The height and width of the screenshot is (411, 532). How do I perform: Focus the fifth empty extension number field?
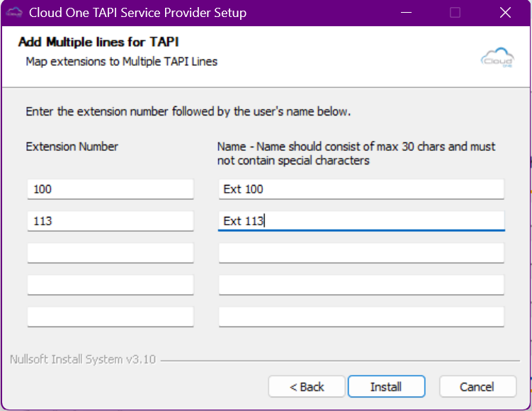110,317
